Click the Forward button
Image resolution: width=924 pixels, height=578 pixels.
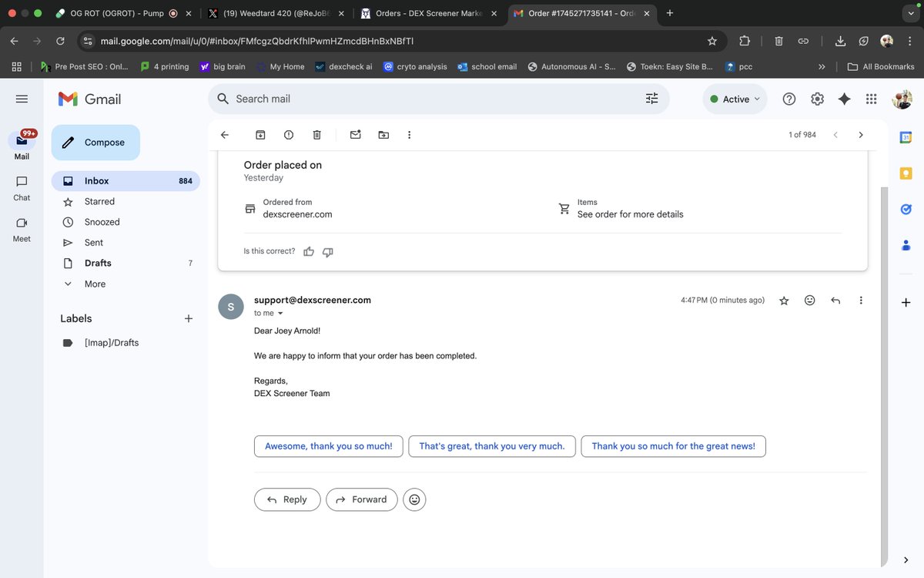pyautogui.click(x=362, y=499)
